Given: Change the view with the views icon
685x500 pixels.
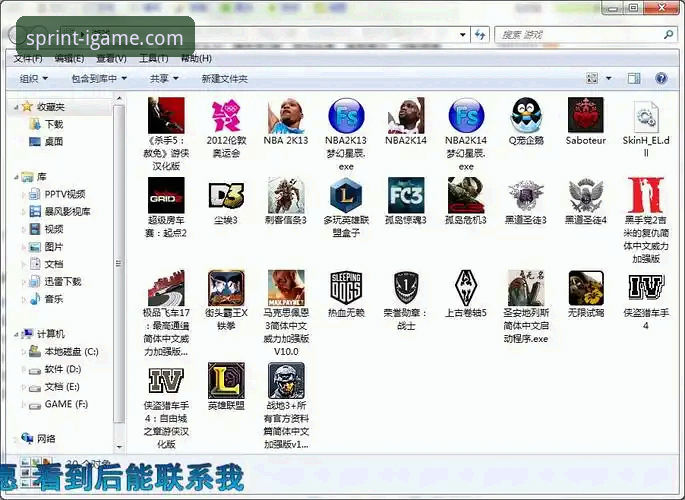Looking at the screenshot, I should click(592, 79).
